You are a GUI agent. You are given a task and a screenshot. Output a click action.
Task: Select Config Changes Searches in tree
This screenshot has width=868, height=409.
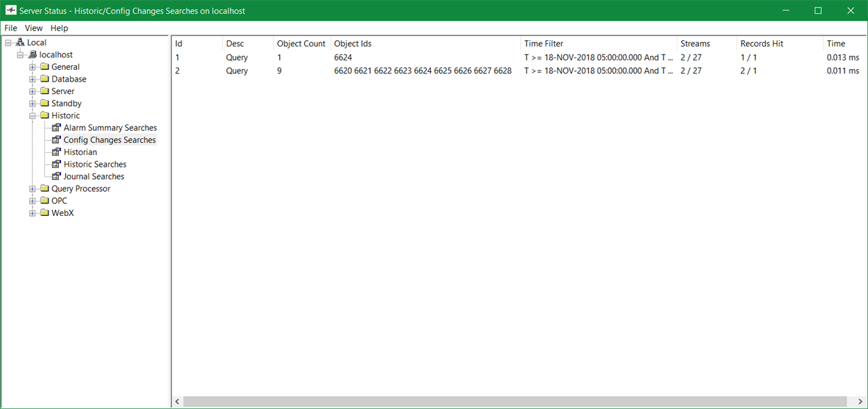[x=109, y=140]
